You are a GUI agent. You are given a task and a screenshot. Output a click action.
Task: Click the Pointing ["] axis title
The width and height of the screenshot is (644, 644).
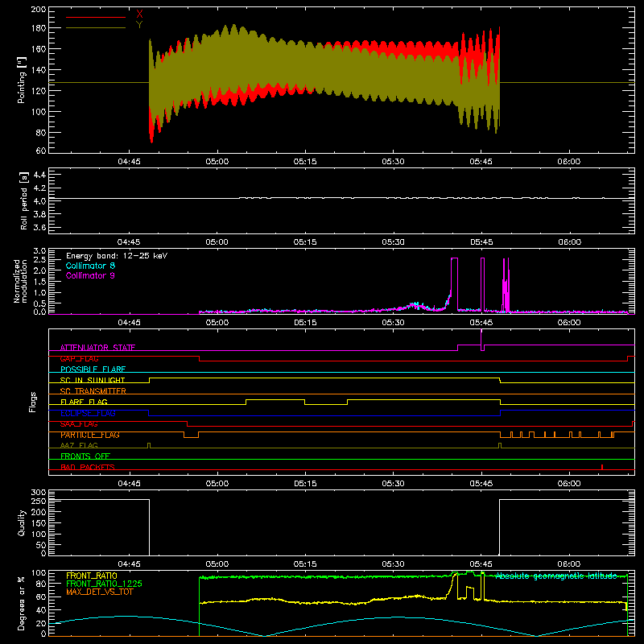(x=22, y=80)
